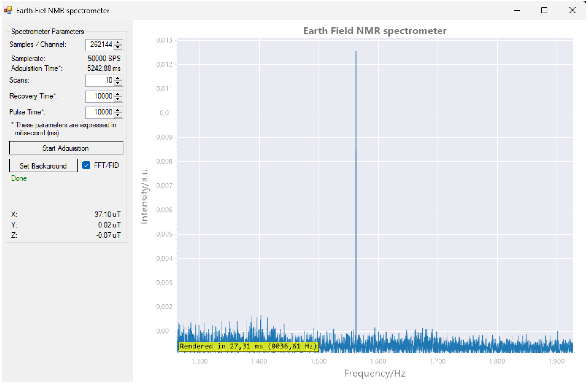Decrement the Scans value spinner

(118, 83)
